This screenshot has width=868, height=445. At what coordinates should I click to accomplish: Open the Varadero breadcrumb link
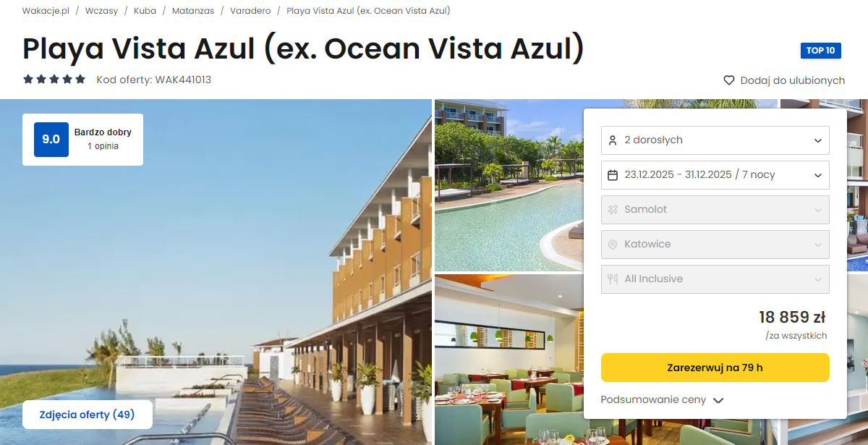[x=250, y=11]
